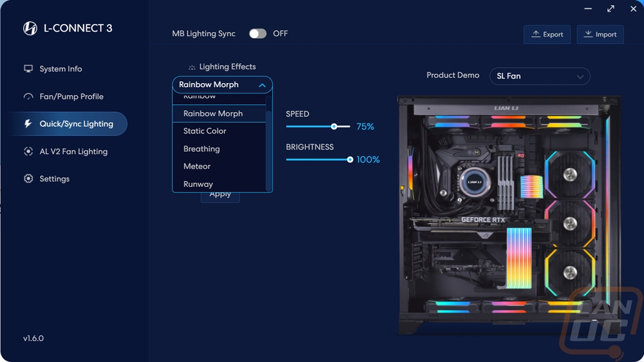
Task: Click the speed value 75%
Action: pyautogui.click(x=365, y=126)
